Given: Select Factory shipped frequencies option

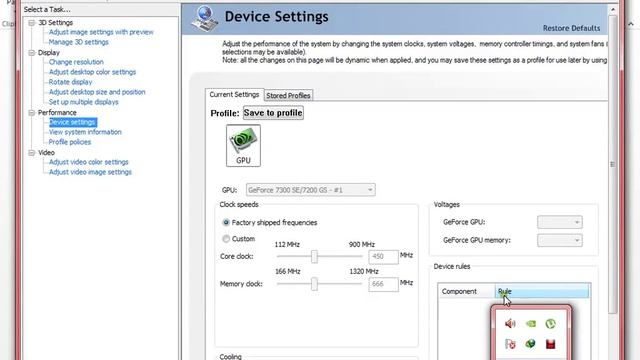Looking at the screenshot, I should coord(226,222).
